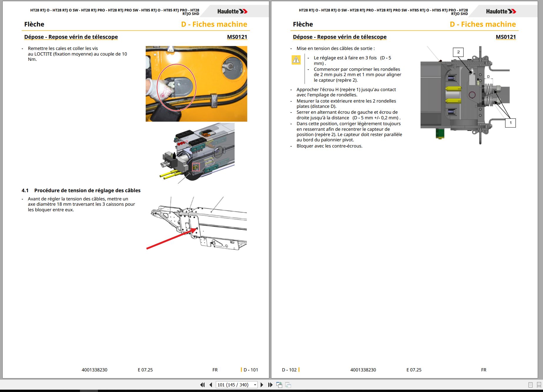The image size is (543, 392).
Task: Click the 3D boom cylinder illustration
Action: click(x=197, y=153)
